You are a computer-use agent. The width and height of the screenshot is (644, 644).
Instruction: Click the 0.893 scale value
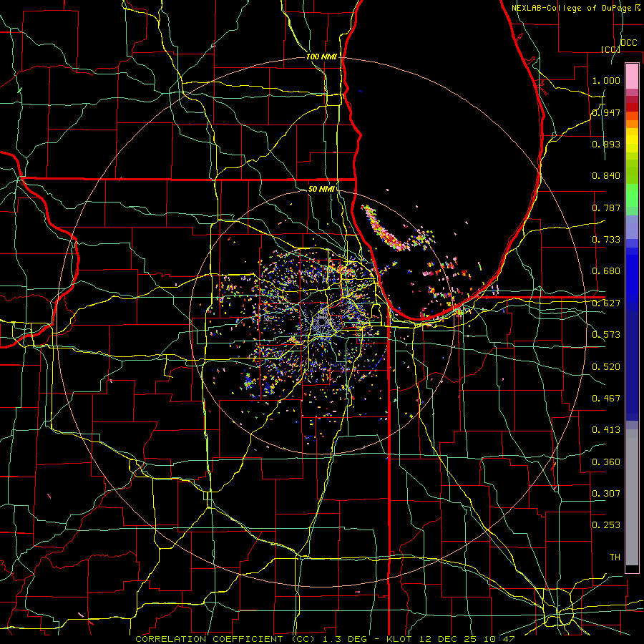point(606,144)
